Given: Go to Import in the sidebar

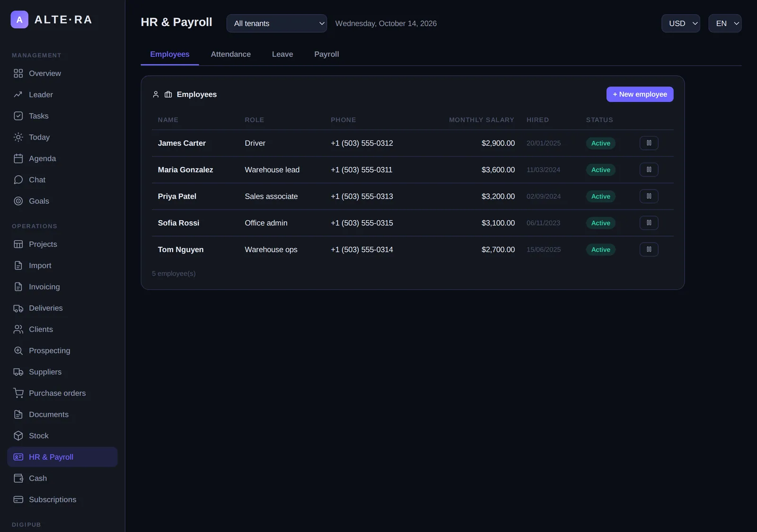Looking at the screenshot, I should 62,265.
